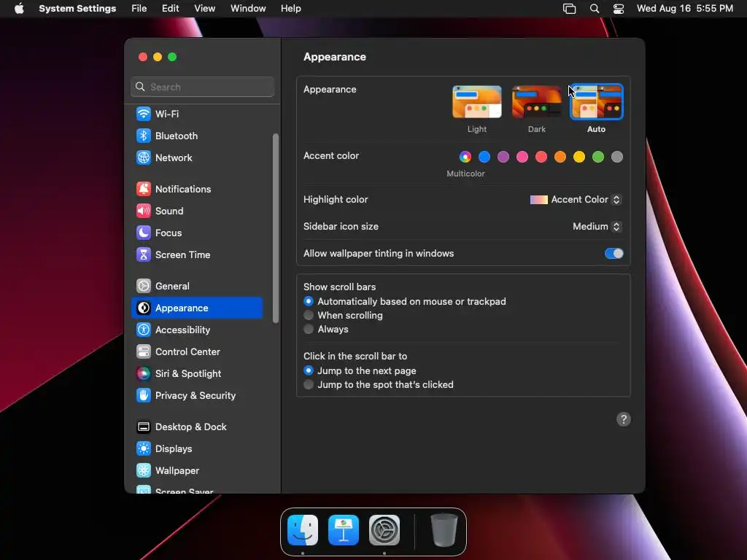
Task: Click date and time in menu bar
Action: pyautogui.click(x=684, y=9)
